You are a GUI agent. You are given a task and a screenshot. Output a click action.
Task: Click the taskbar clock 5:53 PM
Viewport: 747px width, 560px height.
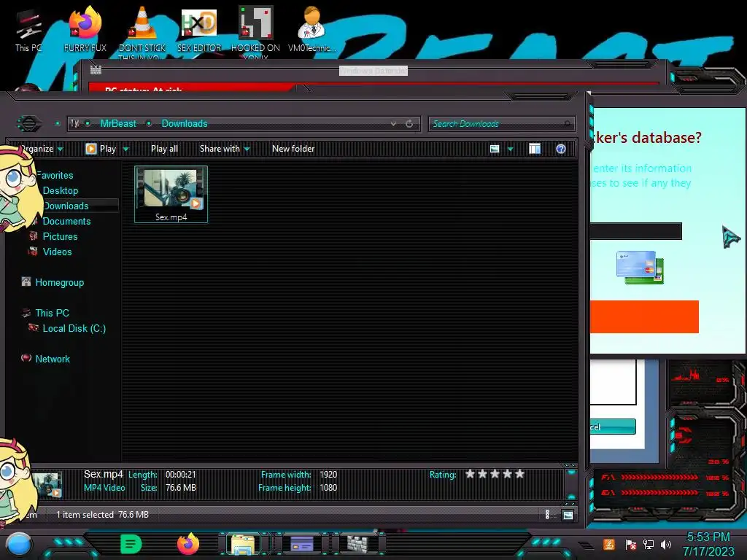click(x=708, y=537)
